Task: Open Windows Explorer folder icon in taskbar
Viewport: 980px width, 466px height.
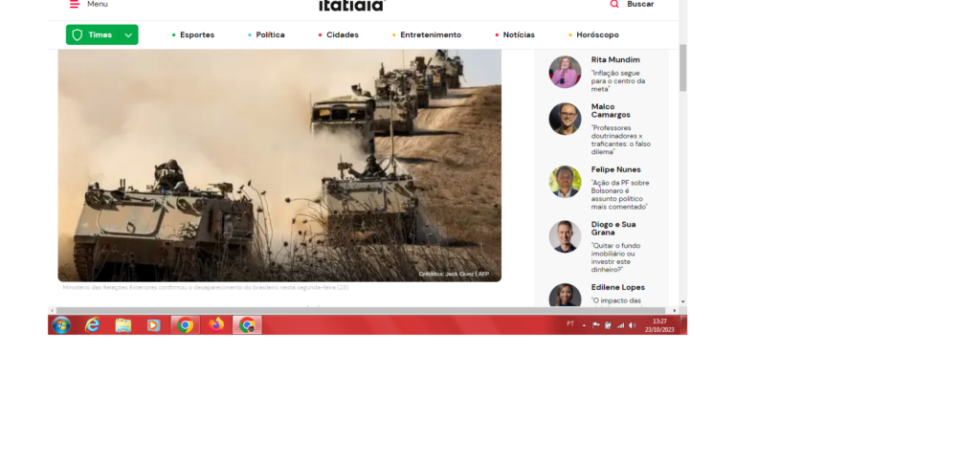Action: click(122, 325)
